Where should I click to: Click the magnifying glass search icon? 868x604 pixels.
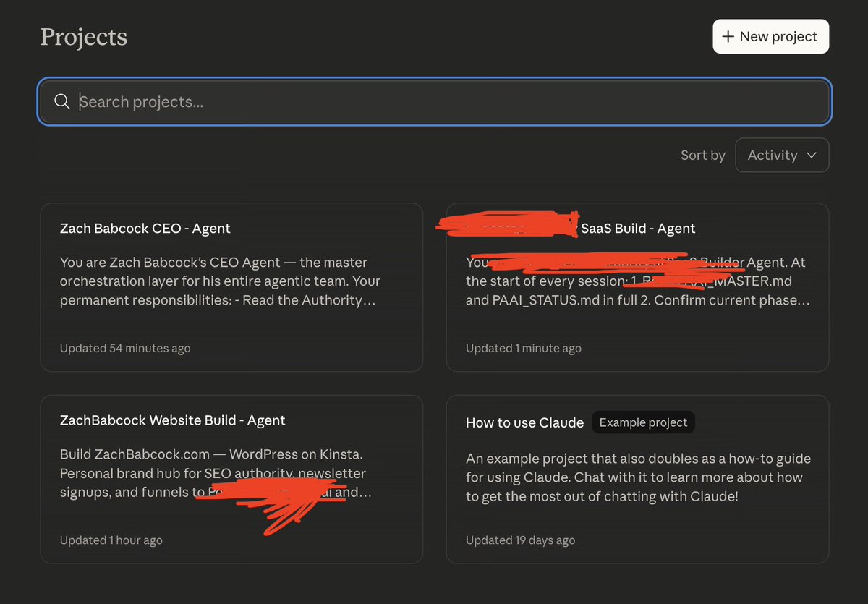point(62,101)
